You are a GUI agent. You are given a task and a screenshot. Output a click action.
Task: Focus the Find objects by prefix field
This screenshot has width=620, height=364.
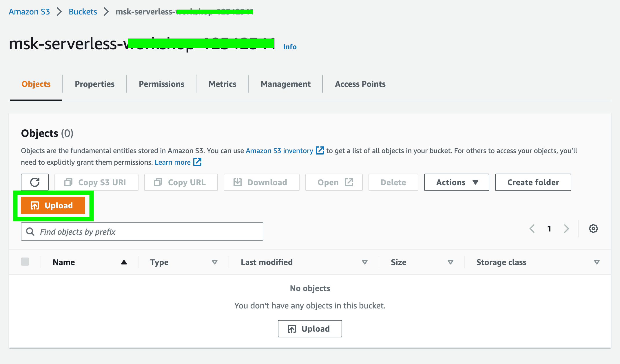(x=142, y=231)
